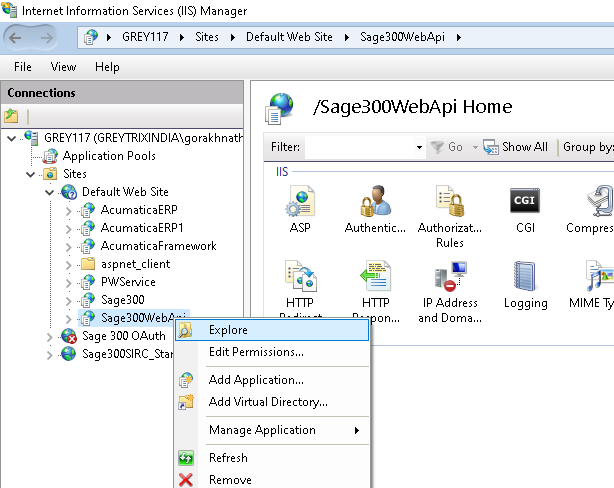Viewport: 614px width, 488px height.
Task: Open the Help menu
Action: coord(107,67)
